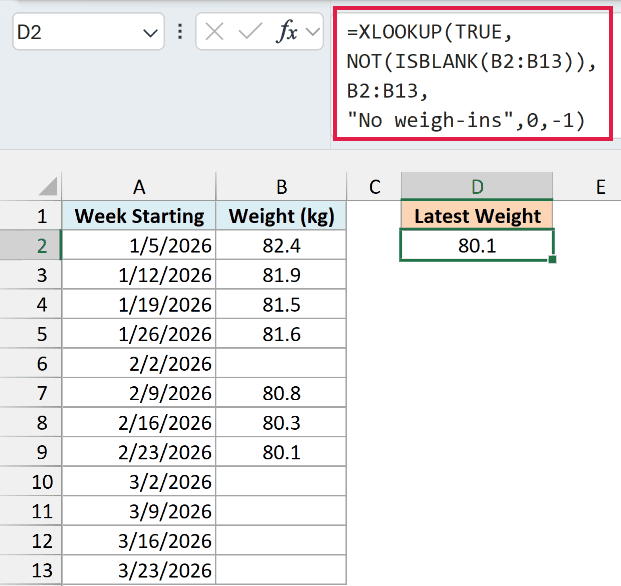Select row 7 header
The image size is (621, 586).
[x=31, y=393]
